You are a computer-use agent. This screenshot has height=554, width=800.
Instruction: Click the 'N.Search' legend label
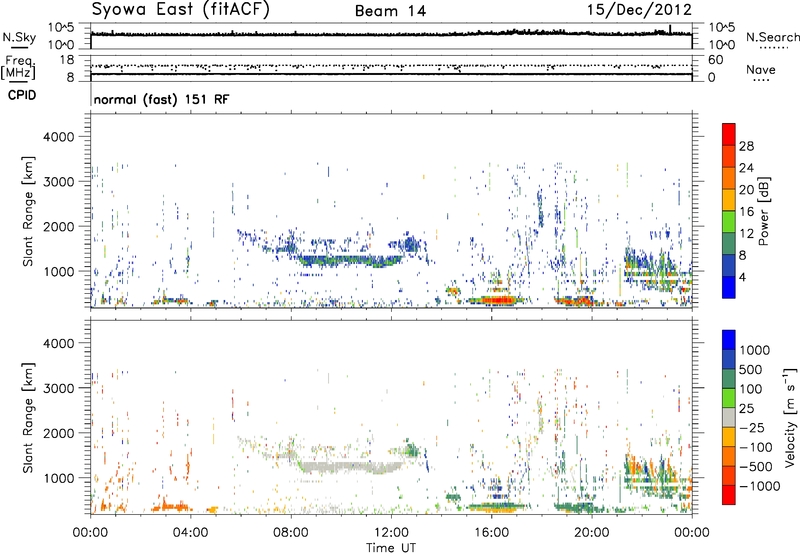(x=772, y=37)
